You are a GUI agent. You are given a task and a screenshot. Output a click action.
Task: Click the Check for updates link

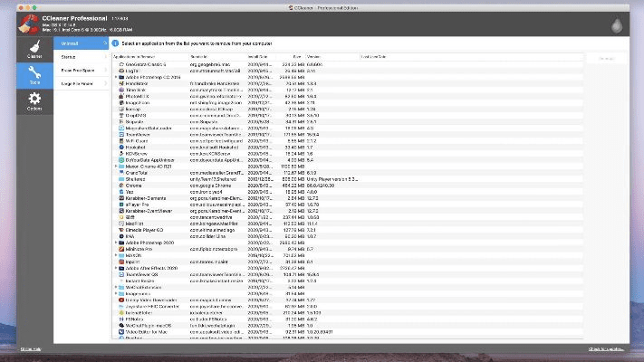(x=607, y=348)
